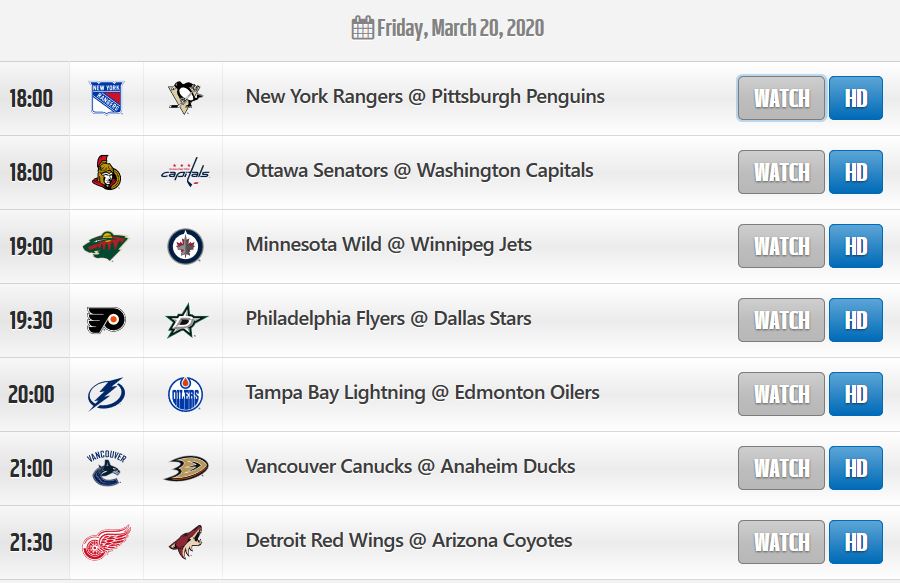The width and height of the screenshot is (900, 583).
Task: Click the Tampa Bay Lightning logo
Action: 106,394
